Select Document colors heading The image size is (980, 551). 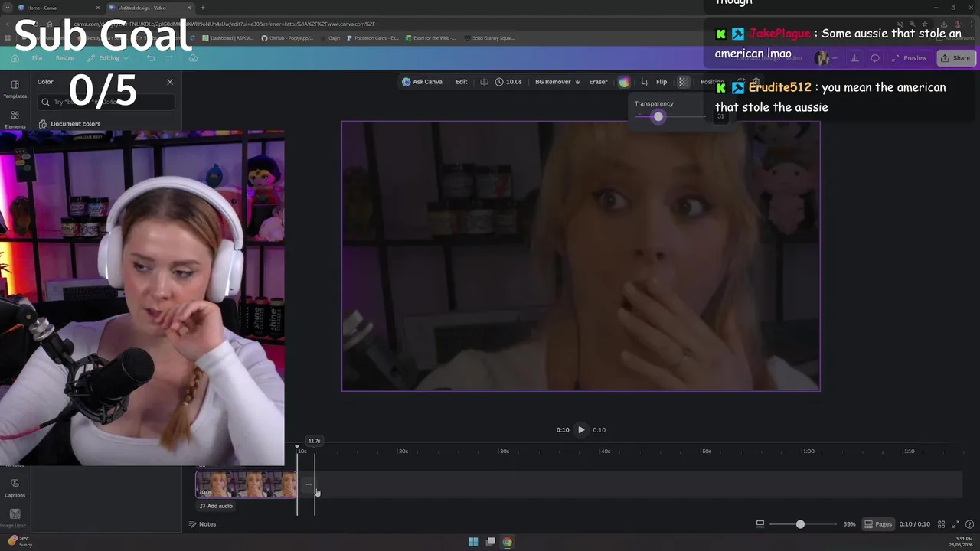click(x=75, y=123)
